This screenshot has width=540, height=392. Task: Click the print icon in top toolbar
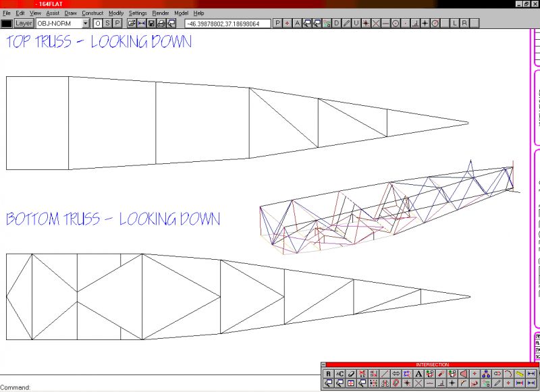click(161, 24)
